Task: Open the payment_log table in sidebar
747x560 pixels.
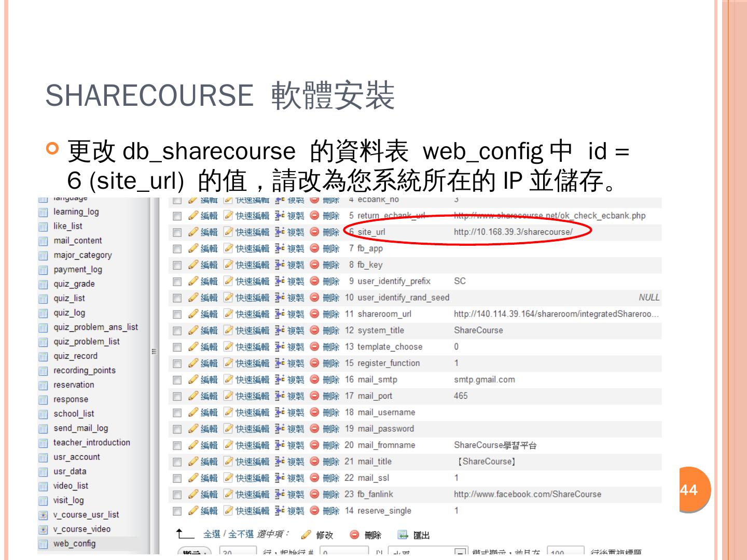Action: [77, 270]
